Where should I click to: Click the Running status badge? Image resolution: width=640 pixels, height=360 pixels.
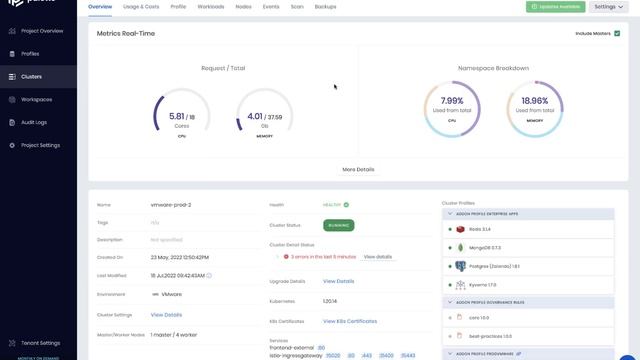[x=339, y=225]
